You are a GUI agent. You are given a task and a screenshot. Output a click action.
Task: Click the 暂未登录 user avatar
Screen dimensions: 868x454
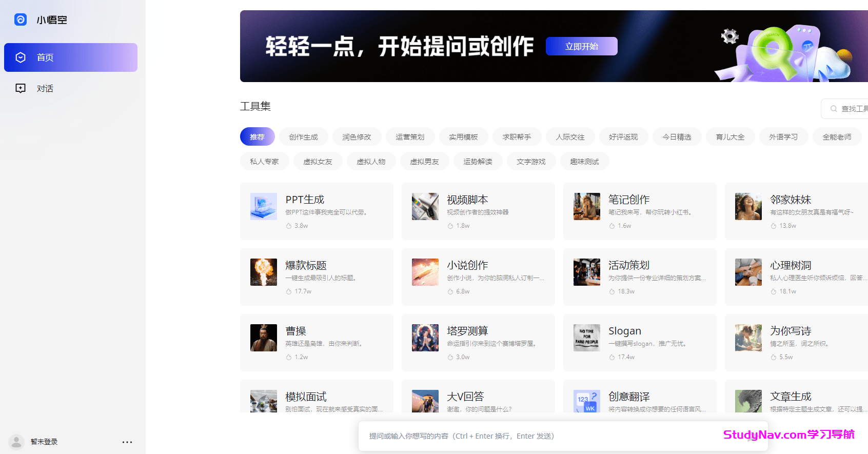16,442
